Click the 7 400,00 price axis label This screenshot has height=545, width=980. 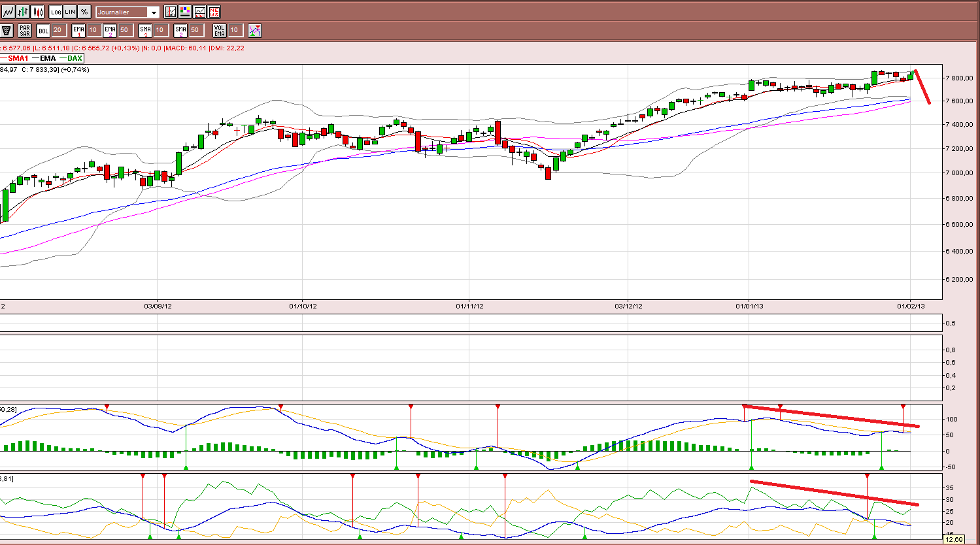[960, 124]
